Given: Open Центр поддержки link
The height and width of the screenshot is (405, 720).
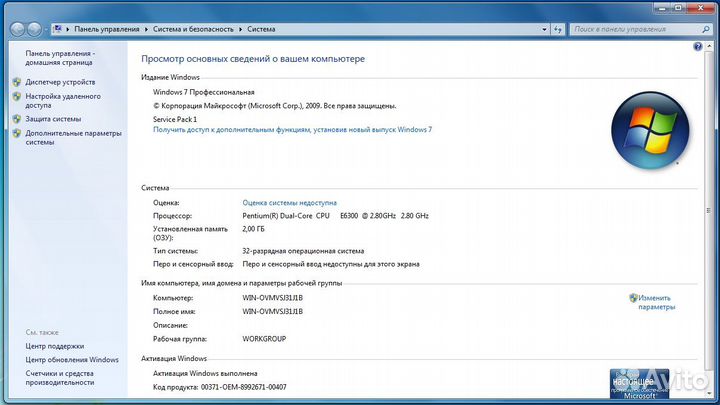Looking at the screenshot, I should tap(55, 346).
